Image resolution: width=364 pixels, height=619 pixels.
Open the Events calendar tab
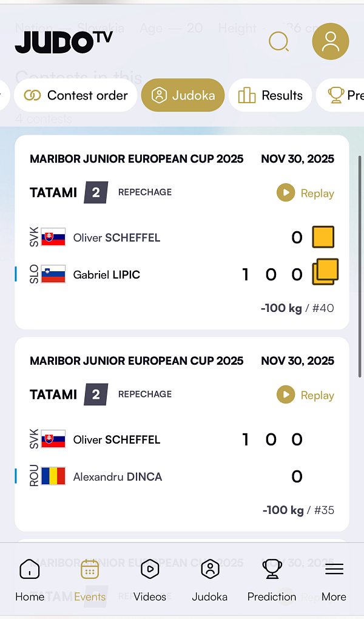tap(90, 580)
